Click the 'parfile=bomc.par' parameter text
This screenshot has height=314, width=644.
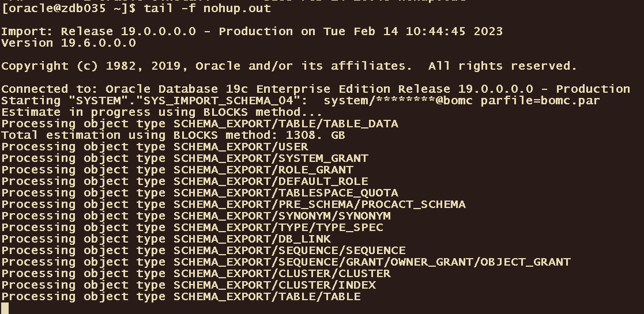click(540, 100)
